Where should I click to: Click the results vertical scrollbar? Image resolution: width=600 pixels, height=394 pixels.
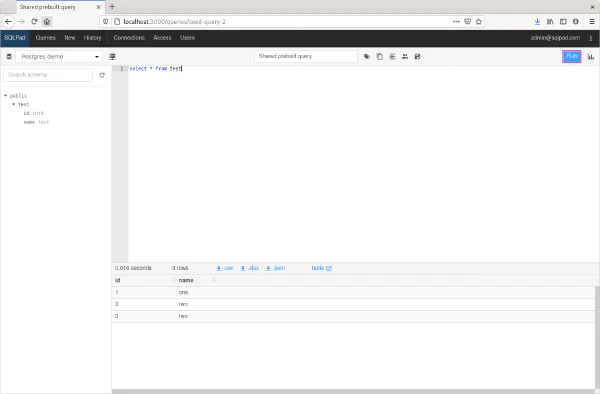coord(597,338)
